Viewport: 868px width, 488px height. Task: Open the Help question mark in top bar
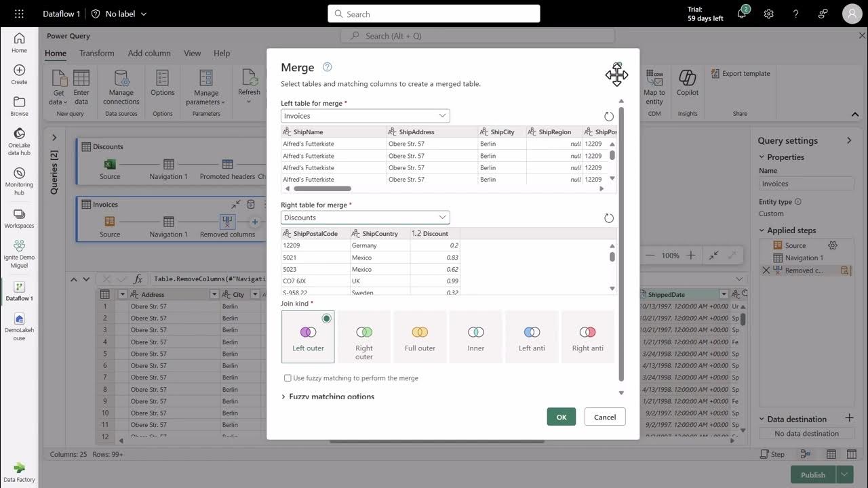point(796,14)
